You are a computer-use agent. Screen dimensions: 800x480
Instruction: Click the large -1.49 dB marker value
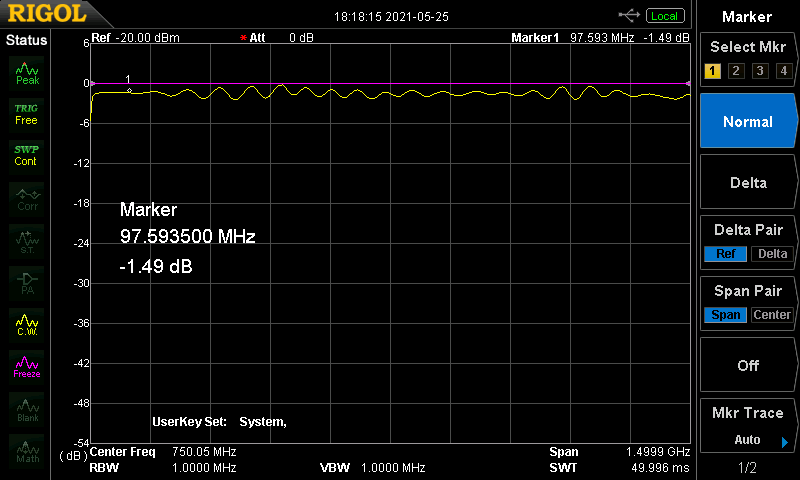pyautogui.click(x=156, y=266)
